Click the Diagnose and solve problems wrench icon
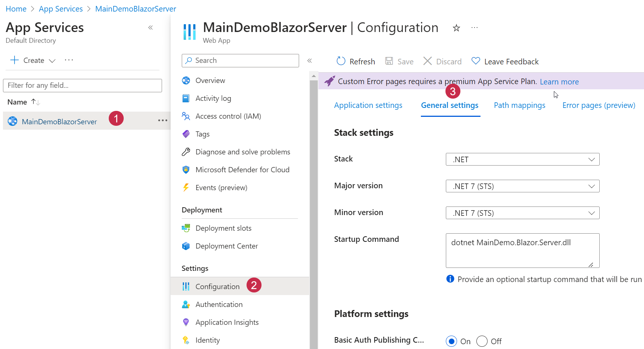The image size is (644, 349). click(186, 152)
